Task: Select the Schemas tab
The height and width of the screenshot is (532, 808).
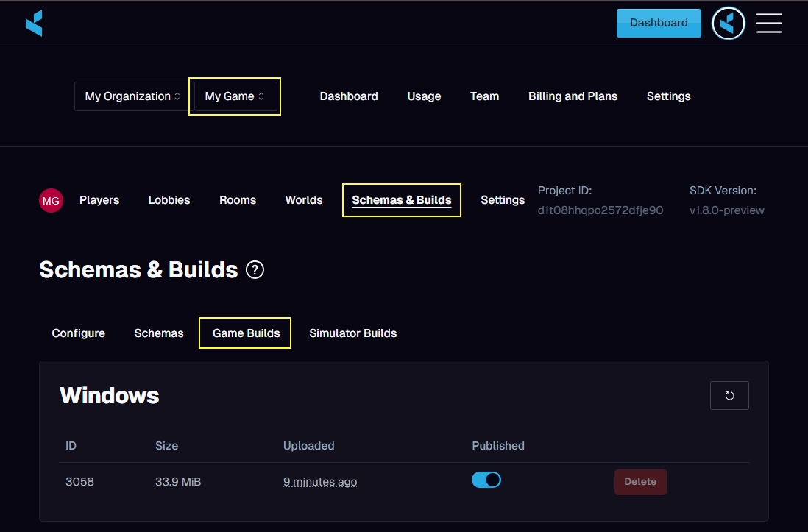Action: [159, 333]
